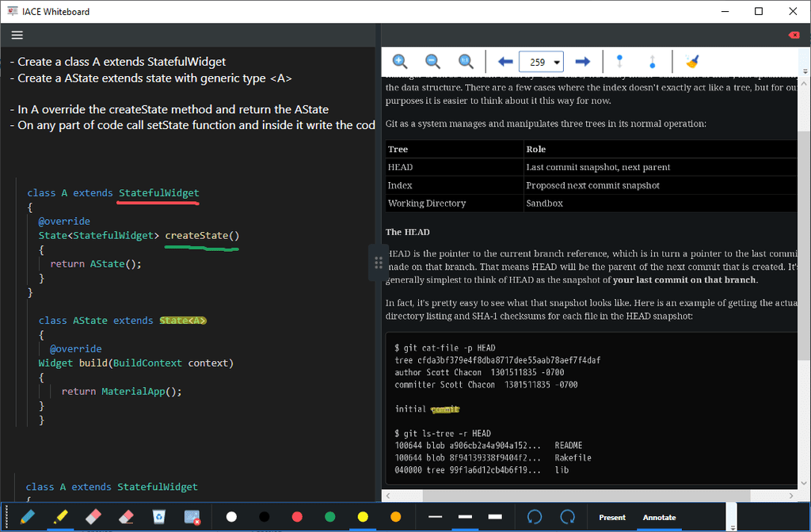811x532 pixels.
Task: Click the highlighted 'State<A>' text
Action: click(x=183, y=321)
